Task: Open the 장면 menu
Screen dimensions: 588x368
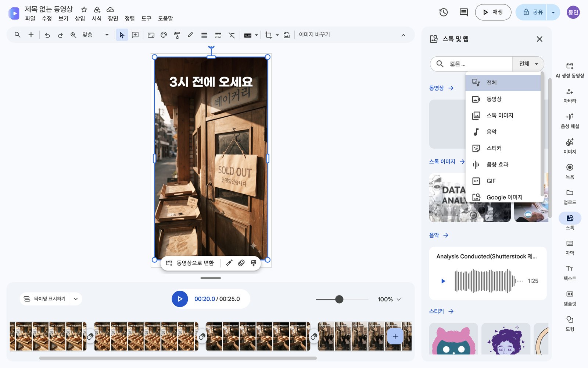Action: (113, 18)
